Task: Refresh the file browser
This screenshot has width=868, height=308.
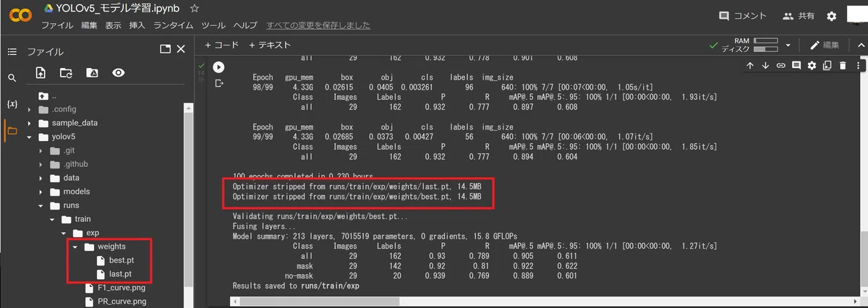Action: pos(66,73)
